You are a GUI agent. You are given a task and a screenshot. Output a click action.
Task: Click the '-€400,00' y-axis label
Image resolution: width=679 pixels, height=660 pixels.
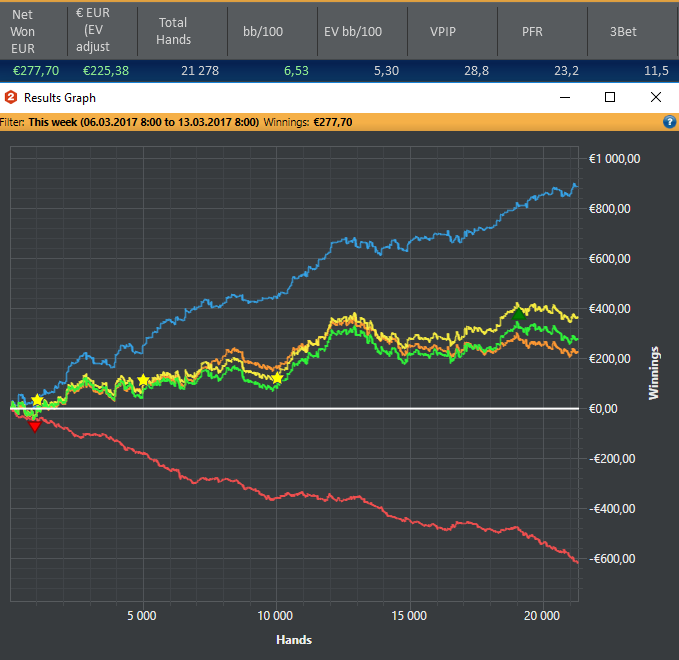(612, 509)
